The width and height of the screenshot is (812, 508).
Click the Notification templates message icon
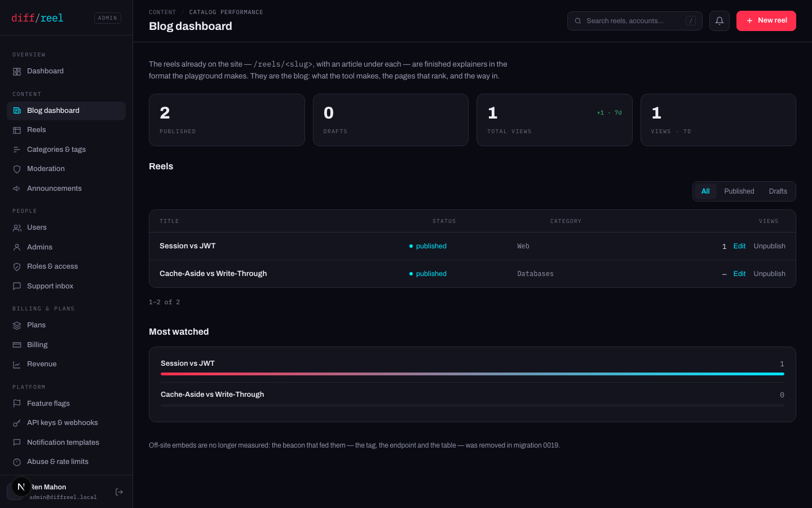[17, 443]
